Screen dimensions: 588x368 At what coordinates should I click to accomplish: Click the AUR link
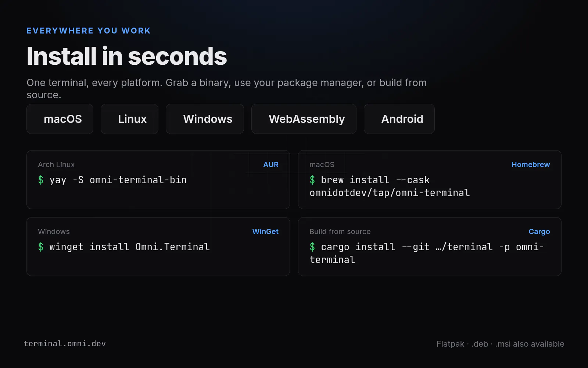coord(271,164)
